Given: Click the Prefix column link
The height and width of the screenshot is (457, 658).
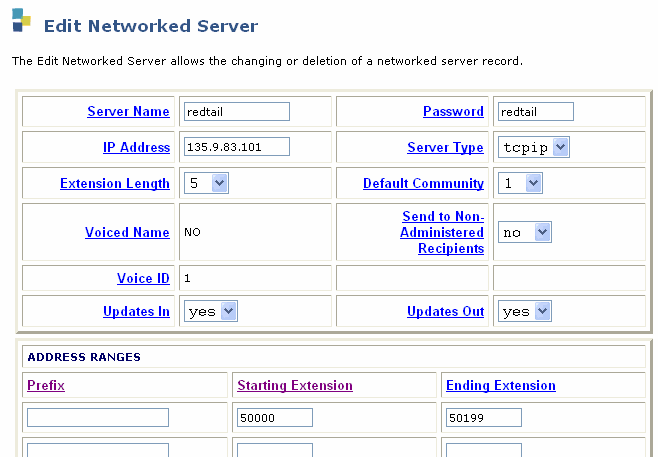Looking at the screenshot, I should click(46, 385).
